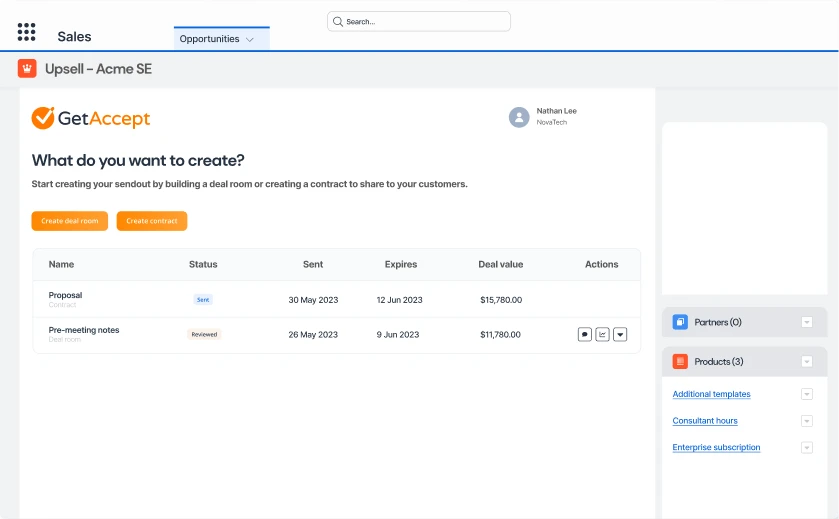Click the $11,780.00 deal value

500,335
